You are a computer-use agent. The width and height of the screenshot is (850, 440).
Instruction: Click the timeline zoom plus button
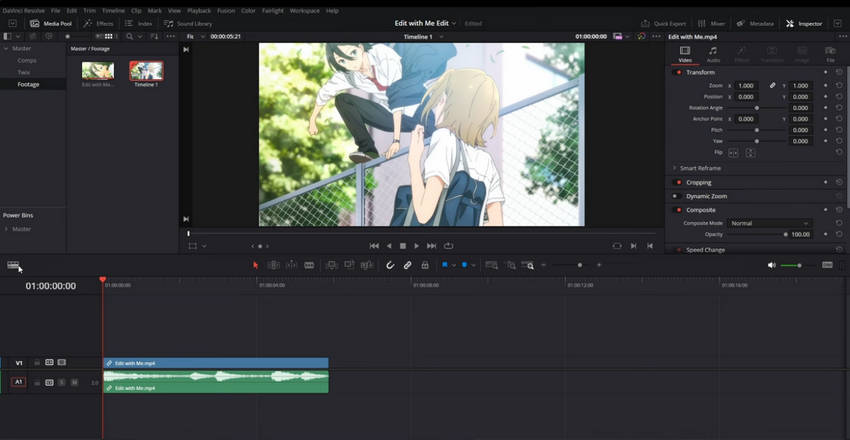[599, 265]
